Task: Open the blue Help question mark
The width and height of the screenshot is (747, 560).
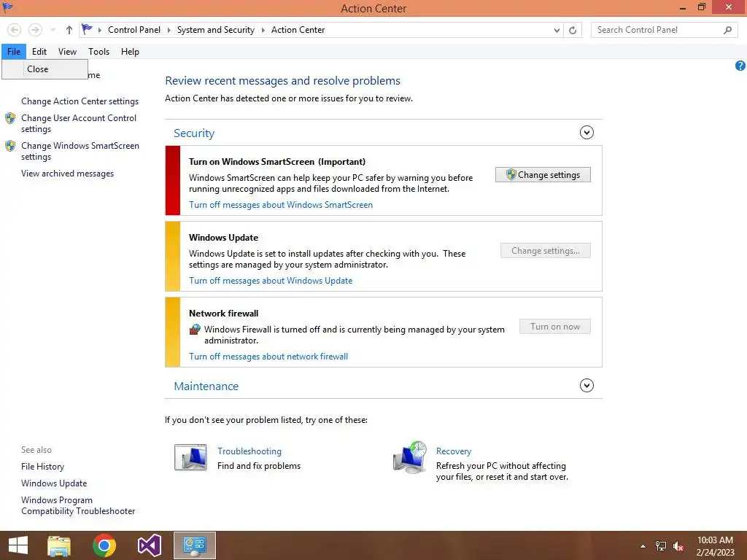Action: [x=740, y=66]
